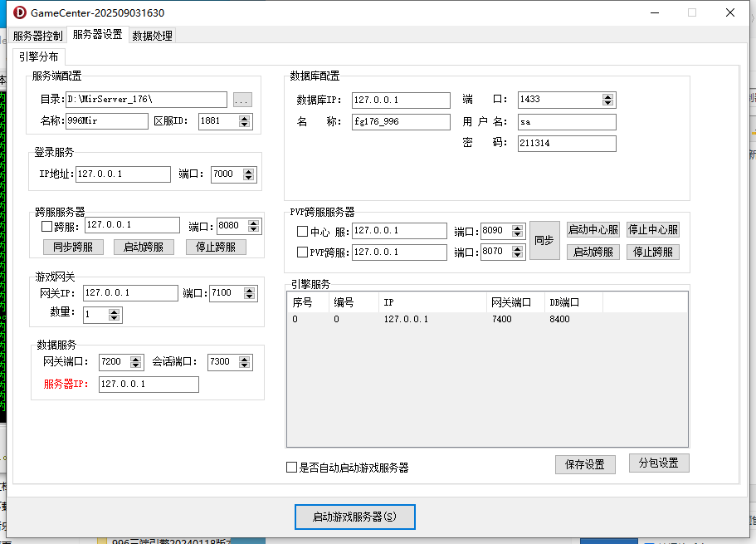756x544 pixels.
Task: Click the GameCenter app icon in title bar
Action: click(19, 12)
